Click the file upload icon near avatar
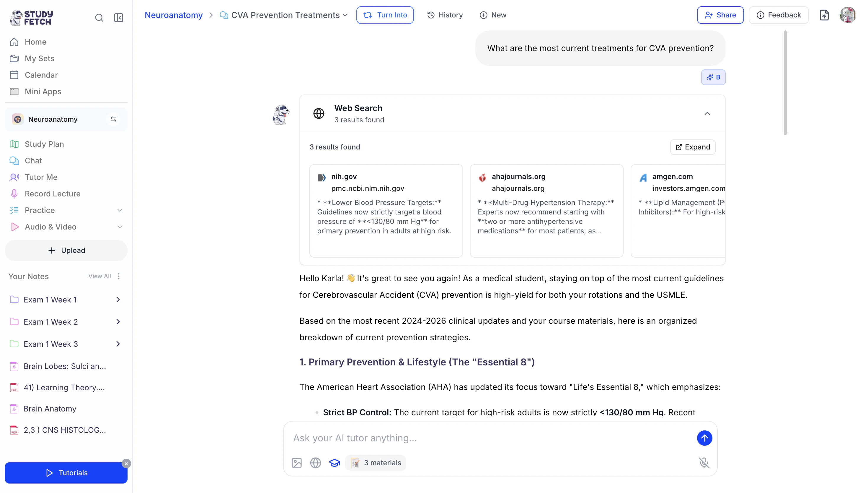This screenshot has width=868, height=493. pos(824,15)
